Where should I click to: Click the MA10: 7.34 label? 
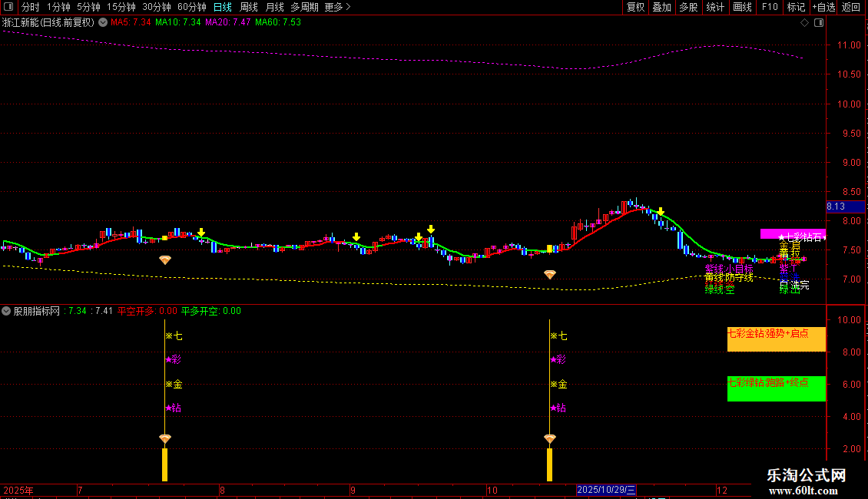[177, 22]
